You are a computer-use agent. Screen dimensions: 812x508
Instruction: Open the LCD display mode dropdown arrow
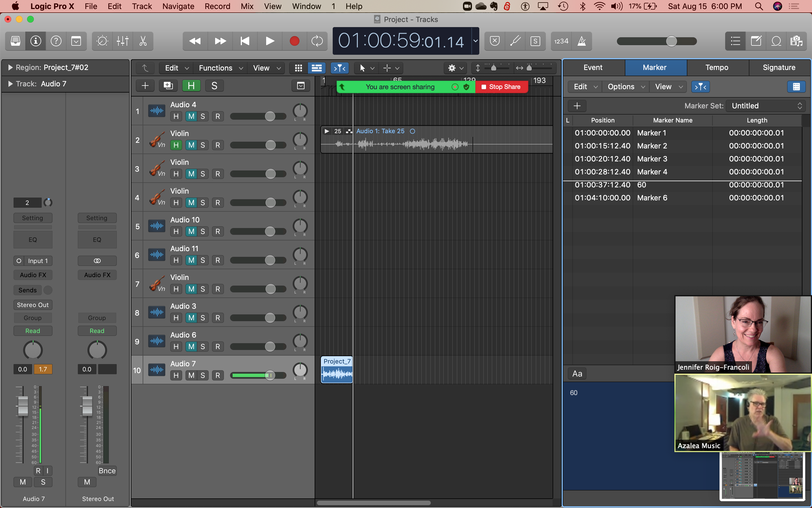point(475,41)
